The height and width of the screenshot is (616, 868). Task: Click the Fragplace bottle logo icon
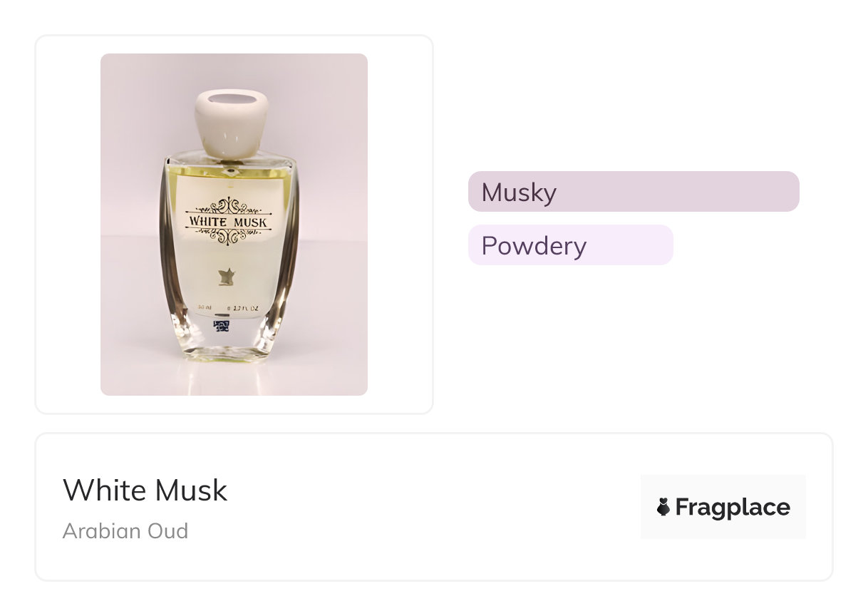(663, 507)
